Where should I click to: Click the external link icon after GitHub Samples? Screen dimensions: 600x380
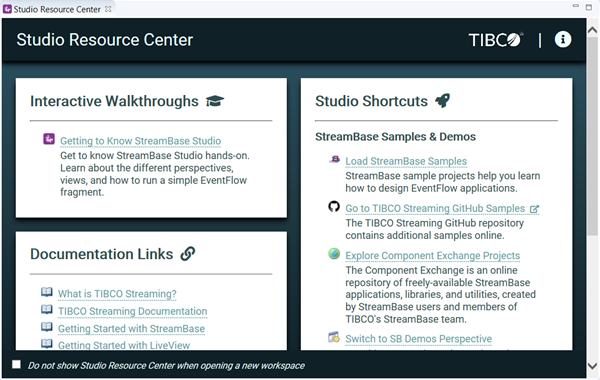coord(534,209)
